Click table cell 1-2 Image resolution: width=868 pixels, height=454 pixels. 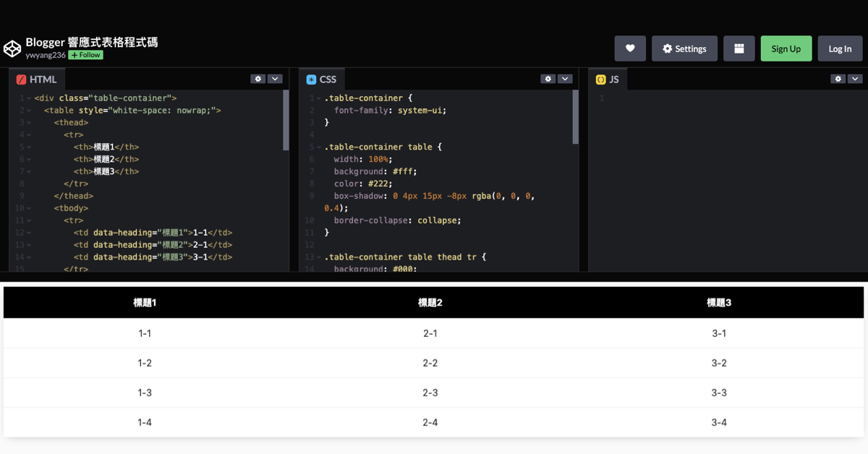tap(145, 363)
